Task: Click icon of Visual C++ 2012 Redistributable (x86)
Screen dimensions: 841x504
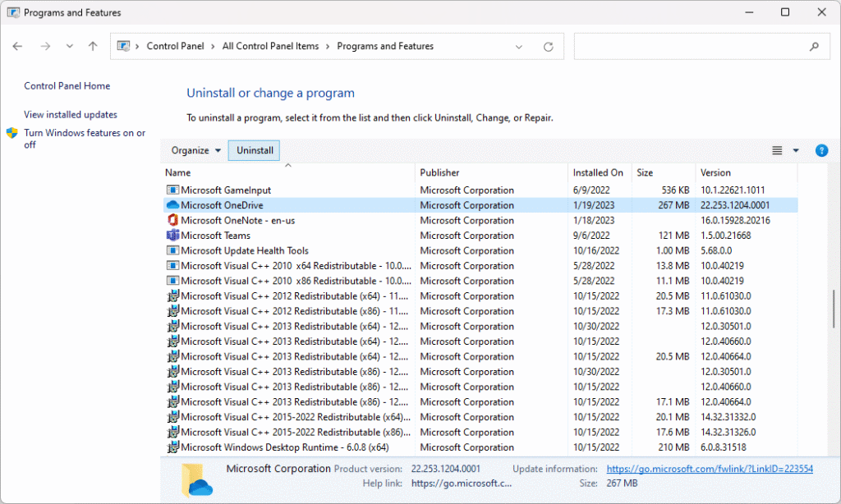Action: [x=172, y=311]
